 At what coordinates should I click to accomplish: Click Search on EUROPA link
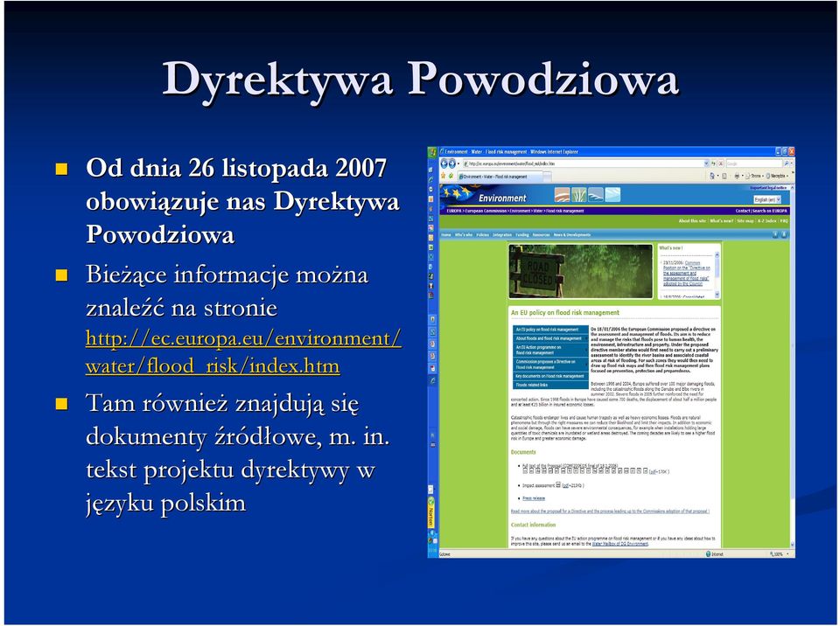(770, 211)
